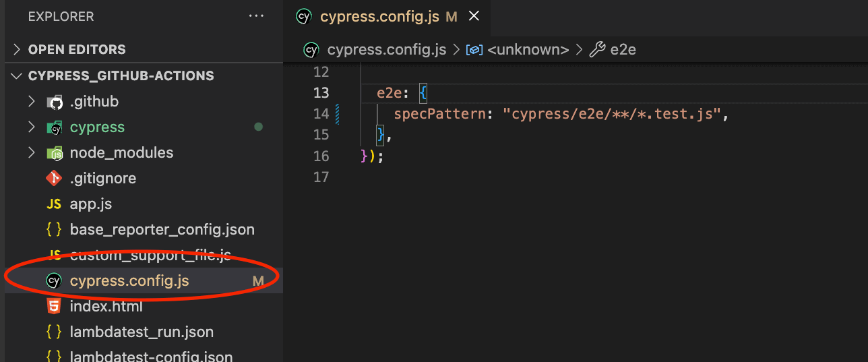Select cypress.config.js in the file explorer
Viewport: 868px width, 362px height.
129,281
